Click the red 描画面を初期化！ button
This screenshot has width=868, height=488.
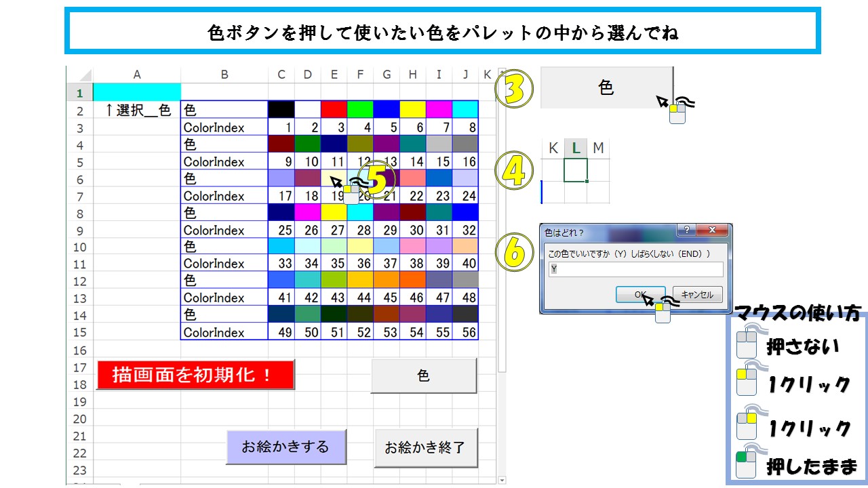[x=195, y=375]
